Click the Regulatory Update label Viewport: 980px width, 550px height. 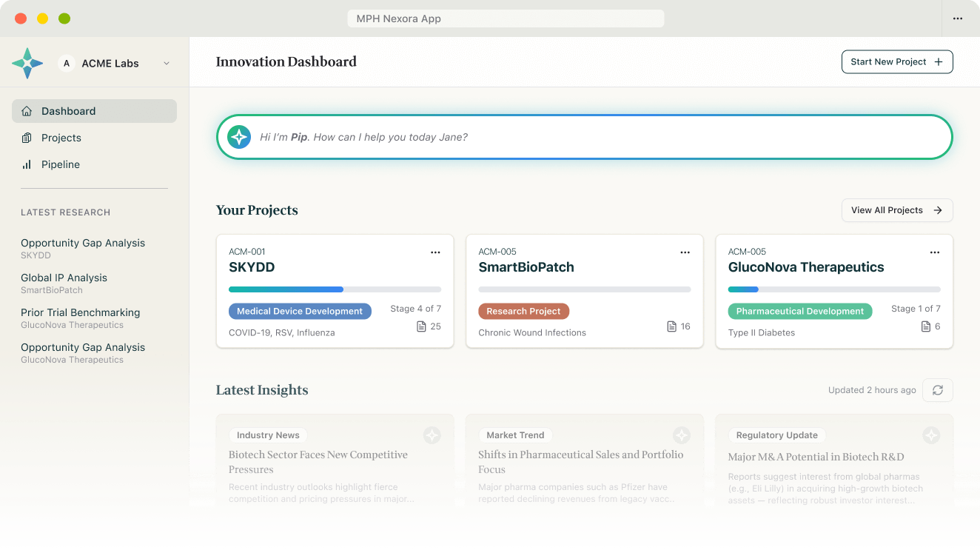tap(777, 435)
